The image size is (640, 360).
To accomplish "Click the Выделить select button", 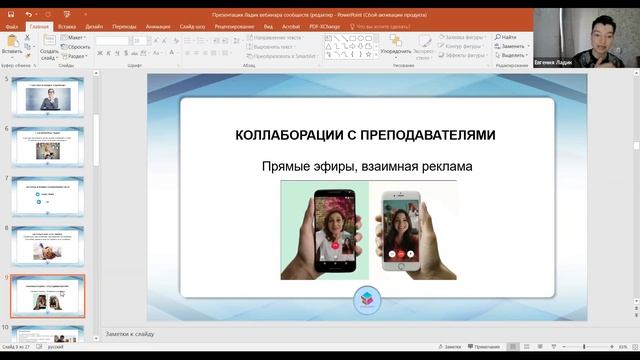I will point(511,55).
